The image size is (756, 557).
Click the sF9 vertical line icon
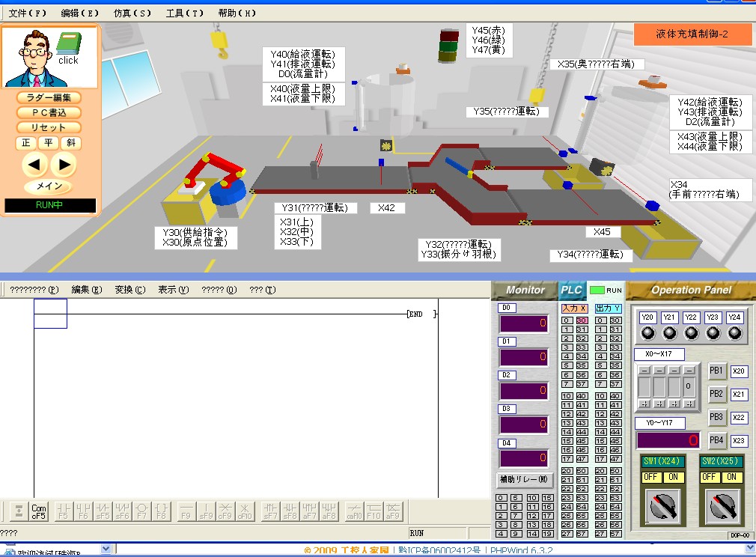coord(206,511)
